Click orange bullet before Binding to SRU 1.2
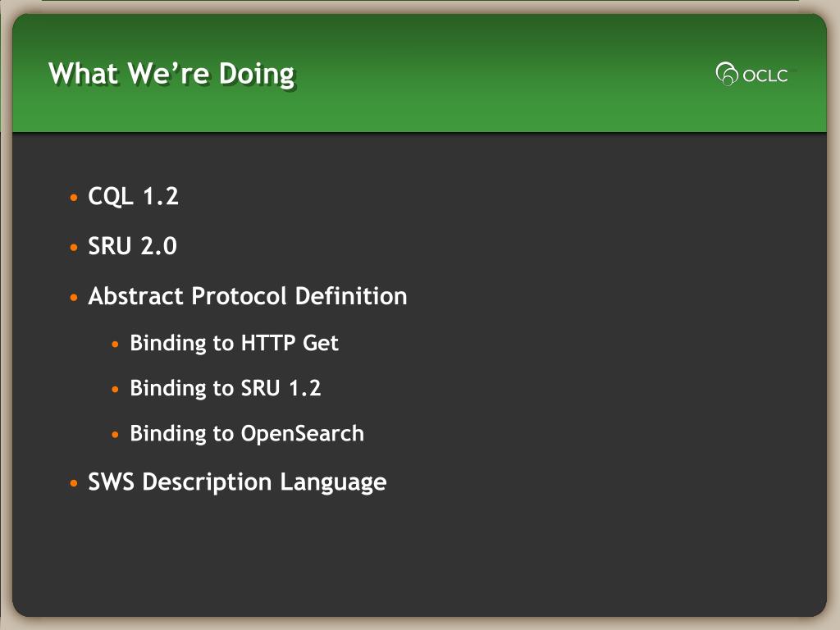This screenshot has width=840, height=630. click(115, 390)
